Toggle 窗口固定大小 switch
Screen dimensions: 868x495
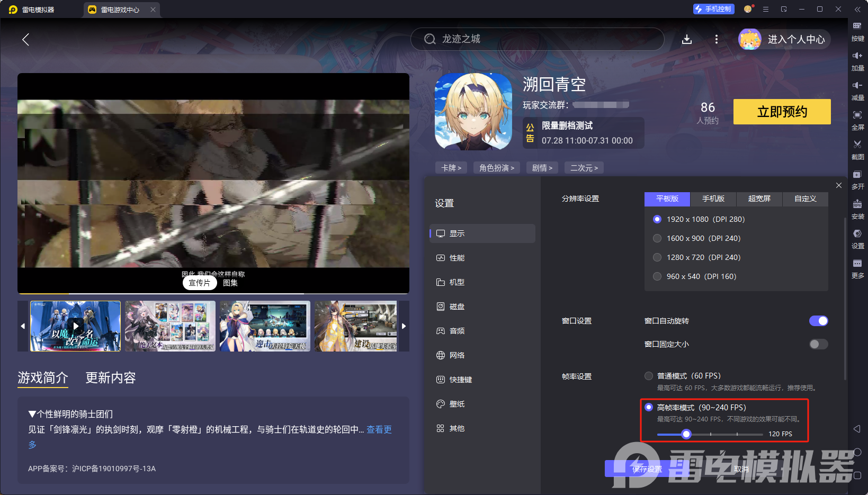tap(819, 344)
